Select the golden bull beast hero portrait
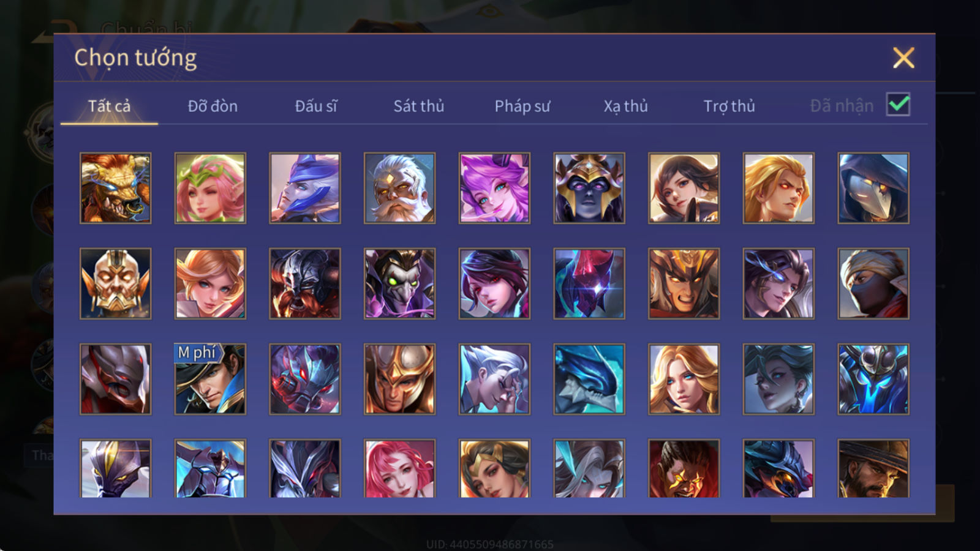Viewport: 980px width, 551px height. pos(115,188)
